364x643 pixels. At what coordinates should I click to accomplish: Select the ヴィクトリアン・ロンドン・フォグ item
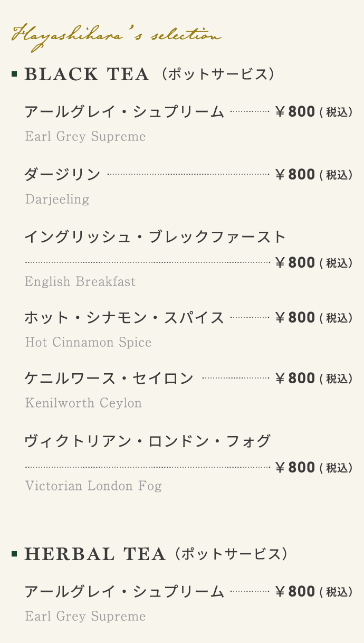[148, 441]
